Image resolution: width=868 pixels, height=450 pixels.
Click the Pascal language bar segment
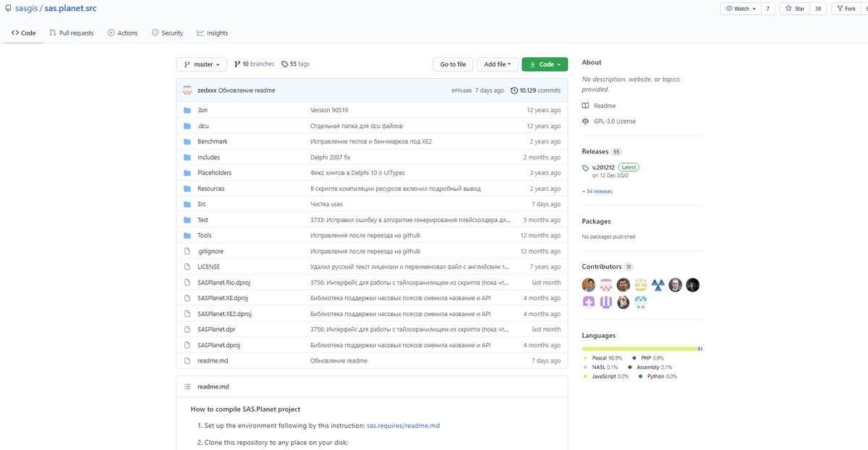[639, 349]
